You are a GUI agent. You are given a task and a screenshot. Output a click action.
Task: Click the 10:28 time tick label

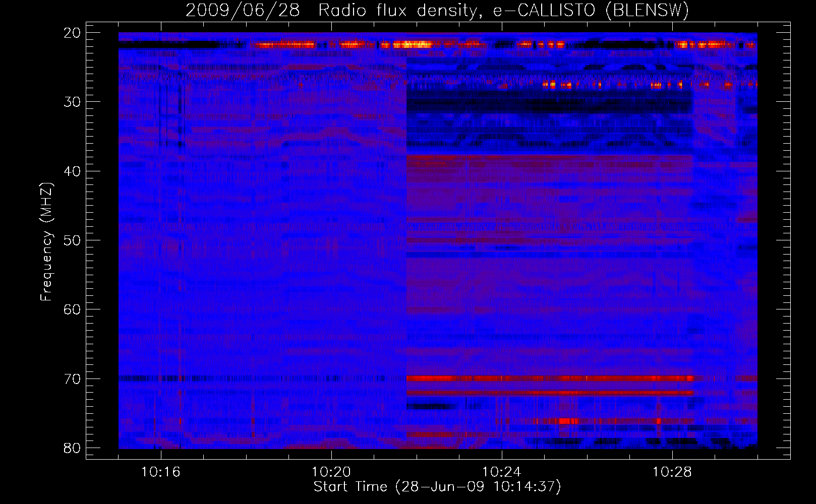(x=672, y=472)
